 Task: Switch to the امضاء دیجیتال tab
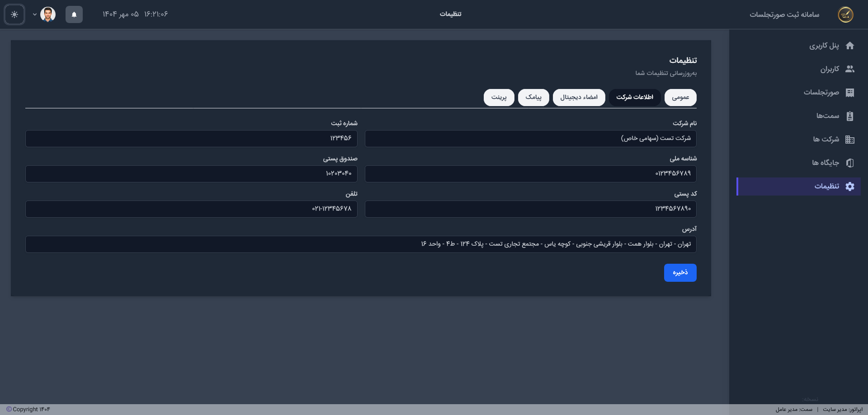(x=579, y=98)
